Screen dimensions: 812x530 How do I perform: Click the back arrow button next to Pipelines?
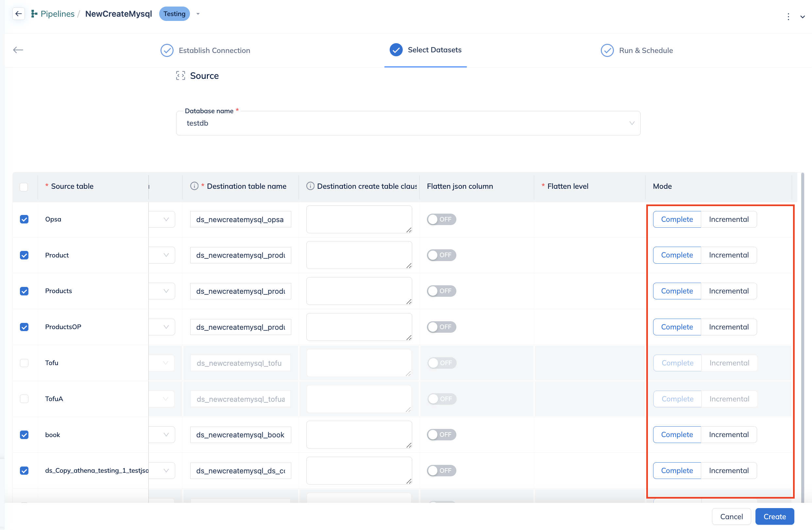(x=18, y=14)
